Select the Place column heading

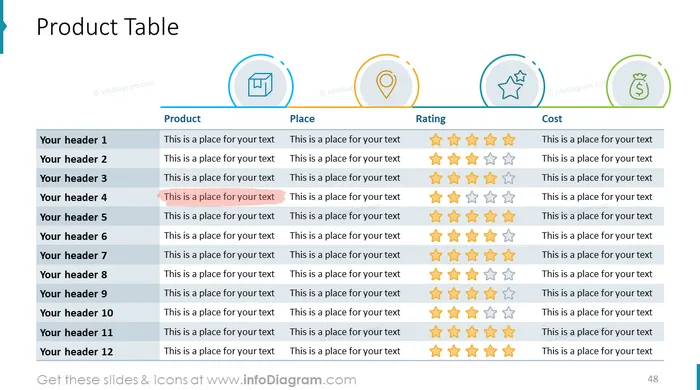click(x=302, y=119)
